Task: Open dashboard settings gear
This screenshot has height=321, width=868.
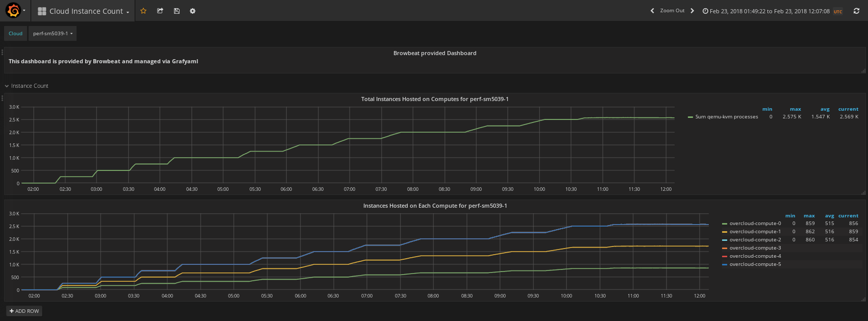Action: coord(192,11)
